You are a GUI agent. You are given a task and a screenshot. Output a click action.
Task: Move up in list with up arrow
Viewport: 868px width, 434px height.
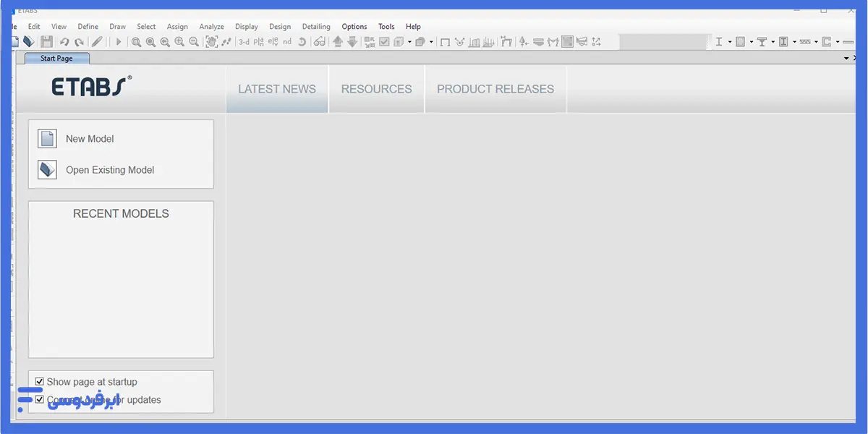[338, 42]
